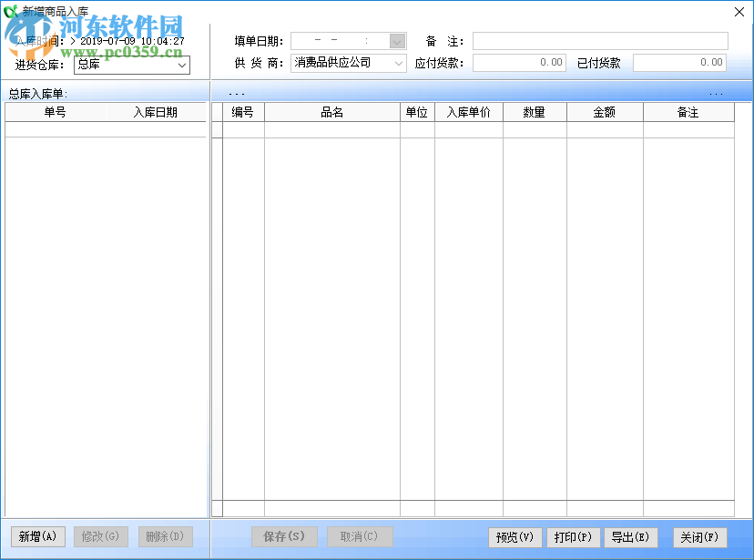Open the 进货仓库 warehouse dropdown
754x560 pixels.
[180, 65]
